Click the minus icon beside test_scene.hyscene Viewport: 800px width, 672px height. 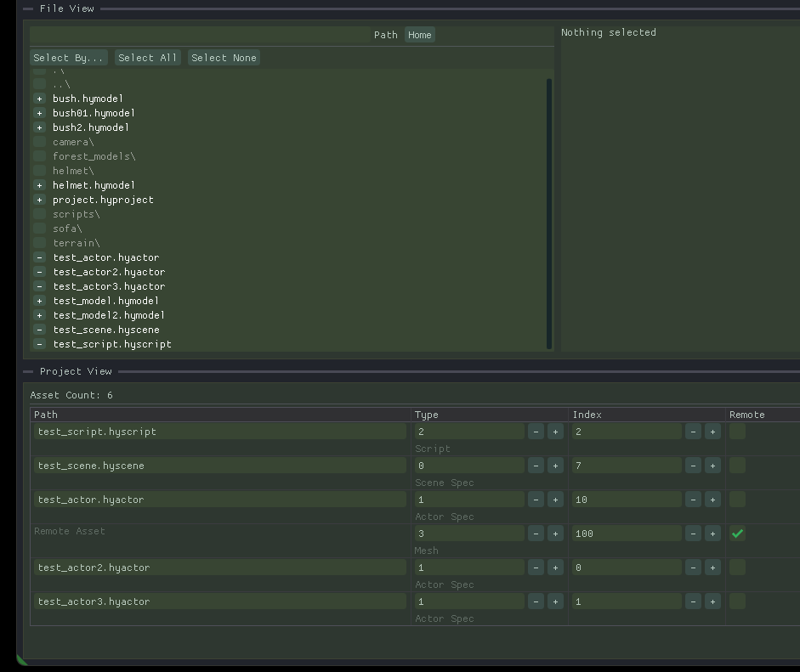click(x=39, y=330)
